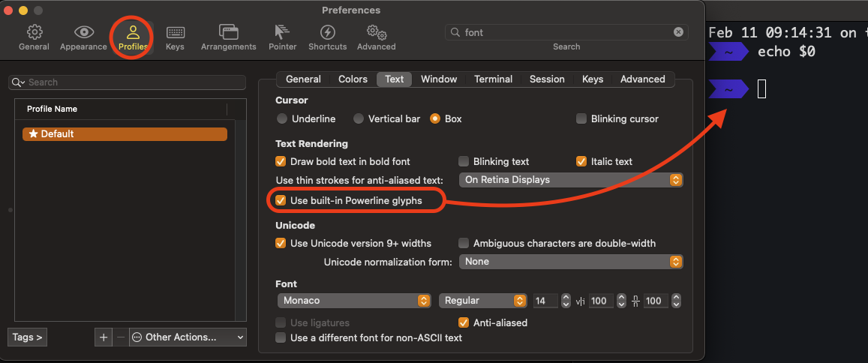
Task: Open the thin strokes On Retina Displays dropdown
Action: (572, 180)
